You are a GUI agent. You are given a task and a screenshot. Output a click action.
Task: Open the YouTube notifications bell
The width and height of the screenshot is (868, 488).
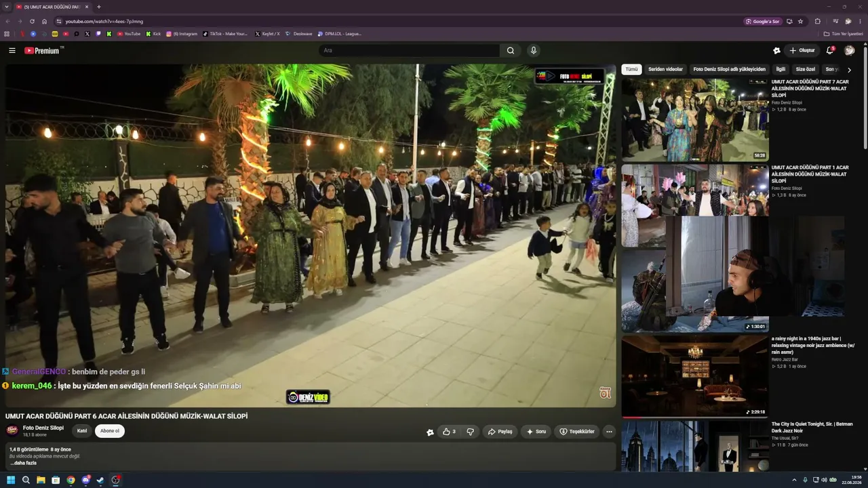pos(830,50)
